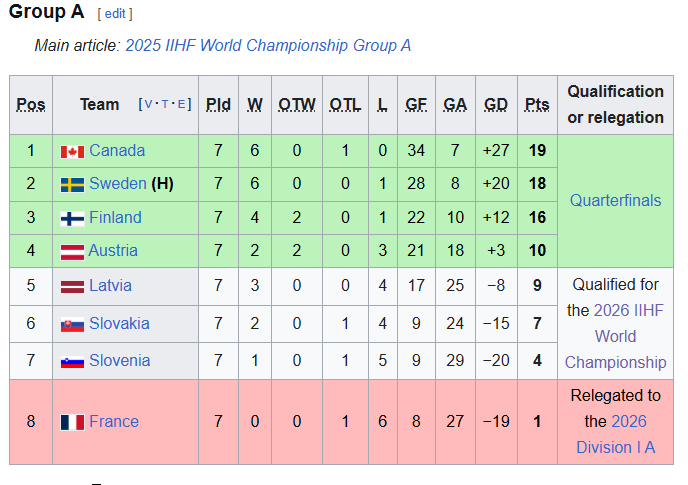
Task: Click the T (talk) template link
Action: 165,104
